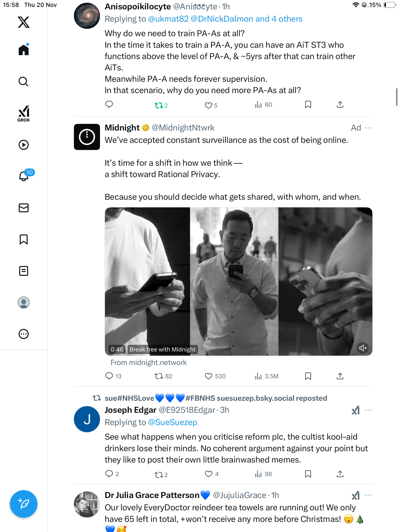The image size is (399, 532).
Task: Open the Lists icon in sidebar
Action: (x=24, y=271)
